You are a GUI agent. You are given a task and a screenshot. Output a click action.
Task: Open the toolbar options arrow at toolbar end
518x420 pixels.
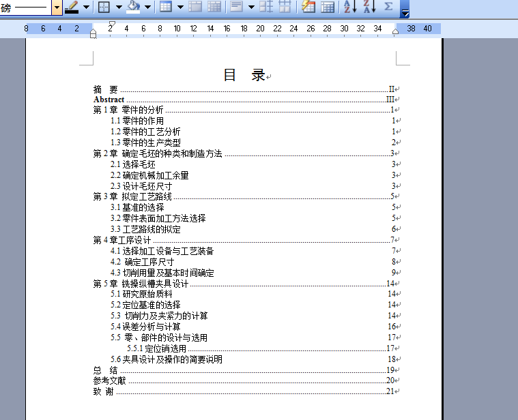point(405,10)
